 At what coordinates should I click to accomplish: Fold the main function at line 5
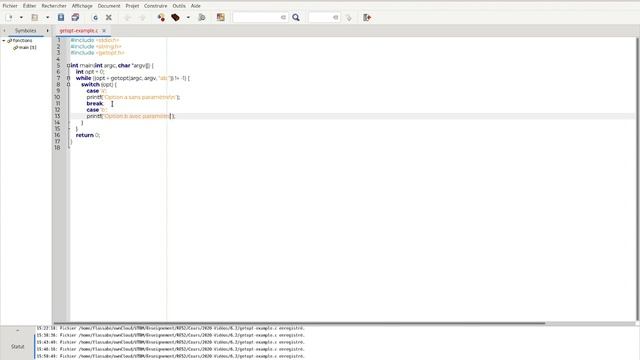click(68, 65)
